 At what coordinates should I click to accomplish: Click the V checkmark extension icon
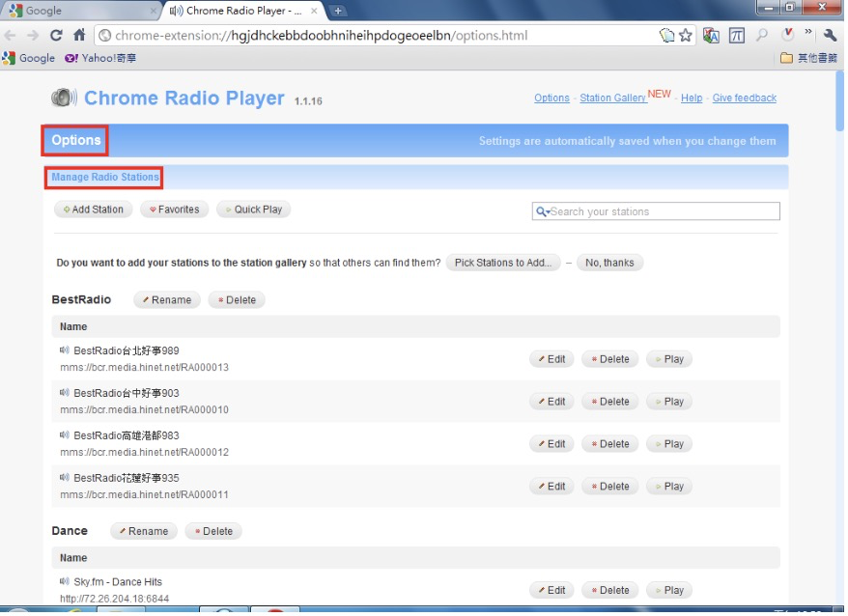click(x=787, y=35)
